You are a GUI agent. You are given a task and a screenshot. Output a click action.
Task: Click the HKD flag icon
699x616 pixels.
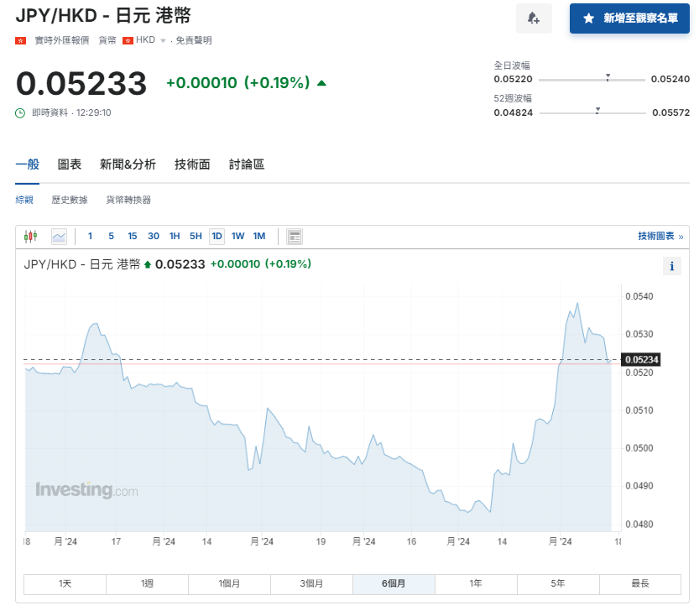130,39
